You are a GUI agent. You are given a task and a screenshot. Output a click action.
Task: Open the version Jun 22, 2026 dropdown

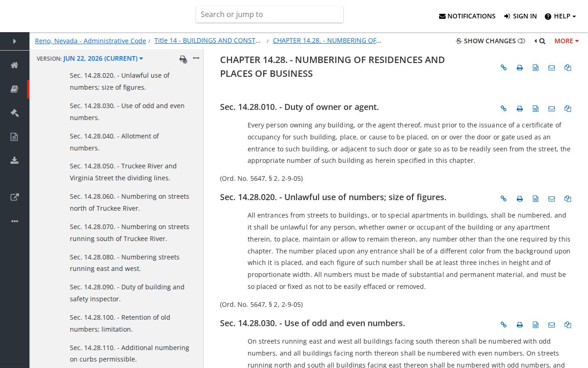(103, 58)
